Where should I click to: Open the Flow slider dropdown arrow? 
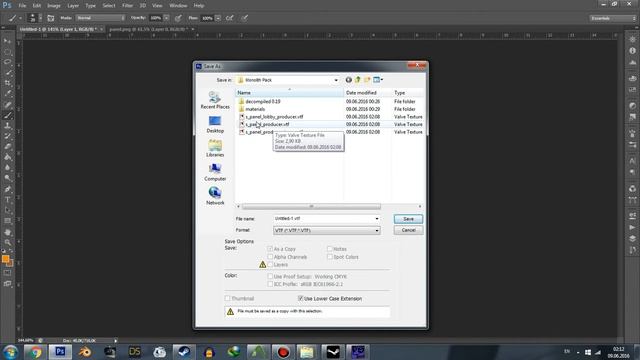point(218,18)
